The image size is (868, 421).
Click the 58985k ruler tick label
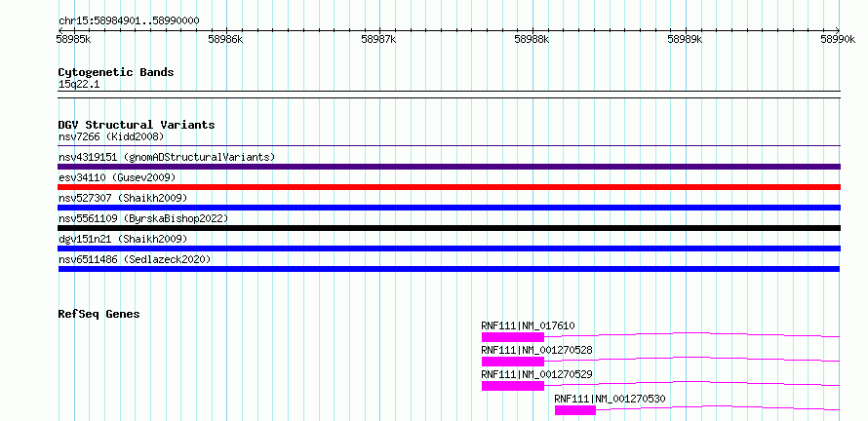74,39
